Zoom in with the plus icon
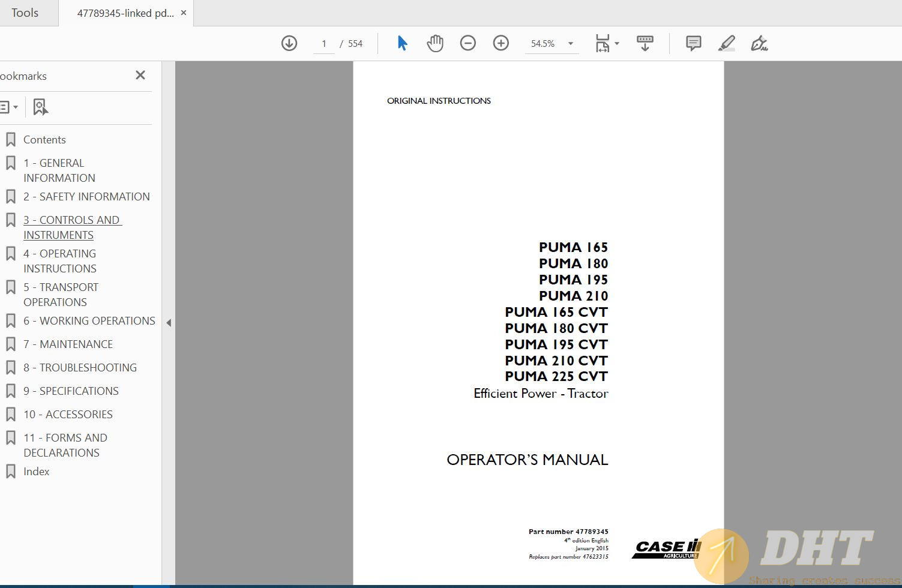The image size is (902, 588). click(x=501, y=43)
